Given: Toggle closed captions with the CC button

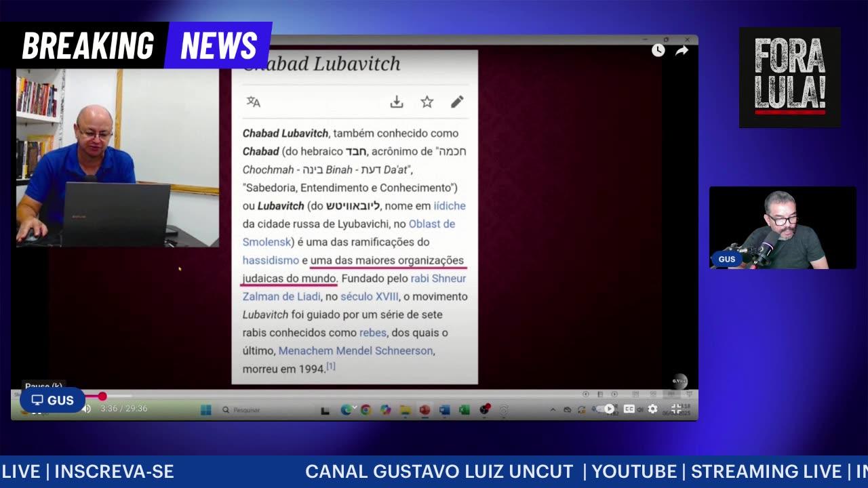Looking at the screenshot, I should pyautogui.click(x=629, y=409).
